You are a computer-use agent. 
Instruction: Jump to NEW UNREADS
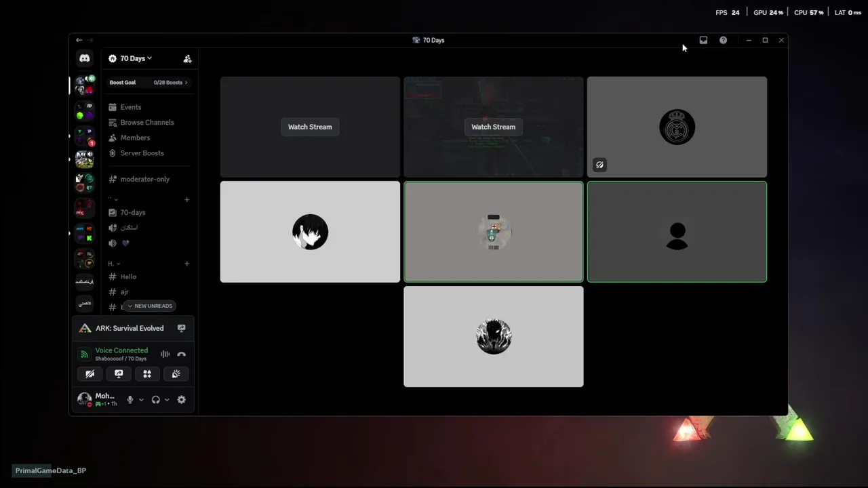[150, 306]
